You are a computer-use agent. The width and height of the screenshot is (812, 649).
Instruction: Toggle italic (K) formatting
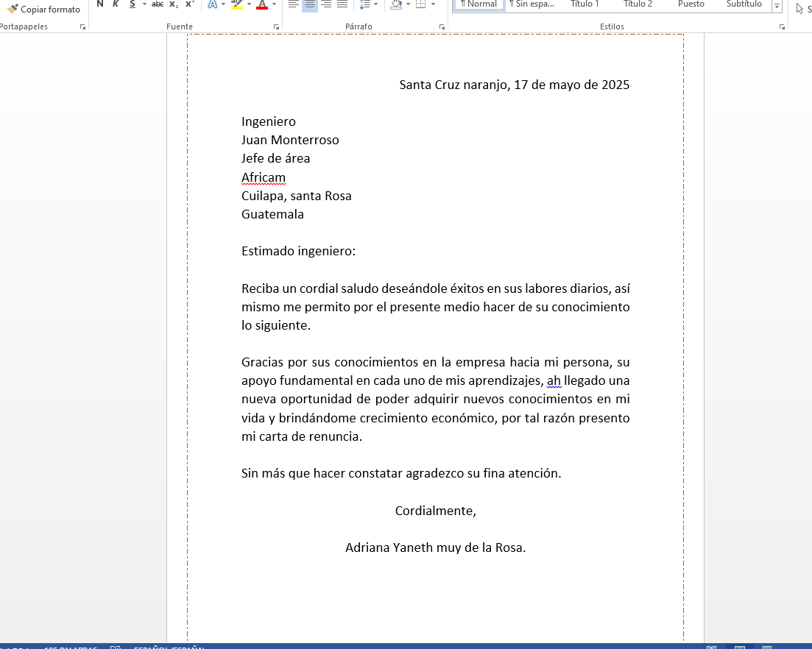click(116, 4)
